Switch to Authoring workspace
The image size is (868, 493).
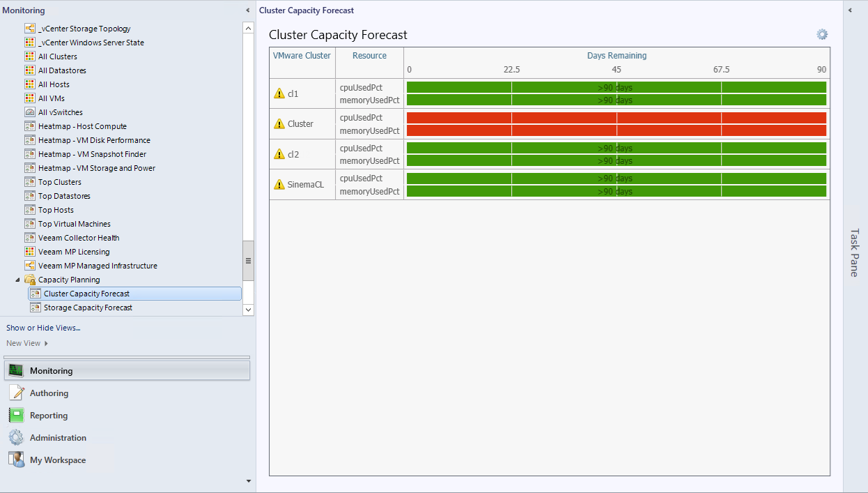[x=127, y=393]
